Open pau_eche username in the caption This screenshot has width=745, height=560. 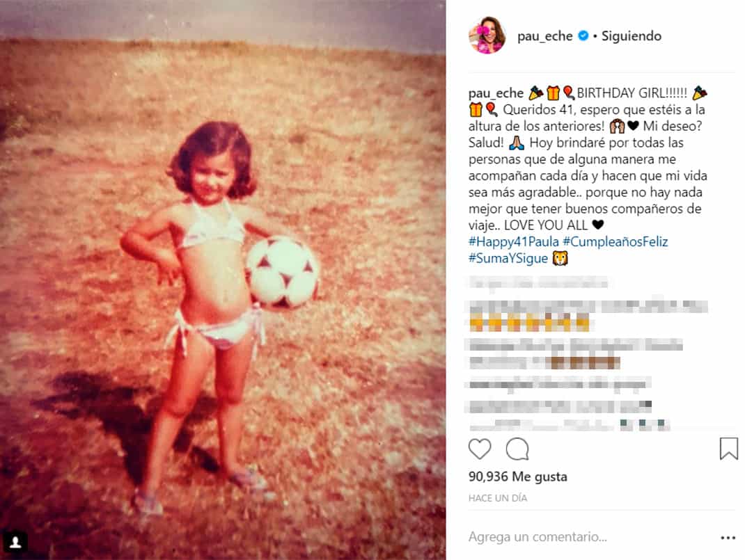(x=496, y=93)
